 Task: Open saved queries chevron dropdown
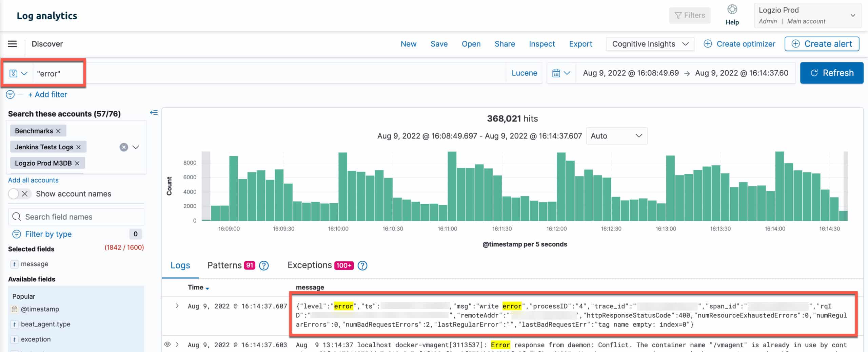[24, 73]
